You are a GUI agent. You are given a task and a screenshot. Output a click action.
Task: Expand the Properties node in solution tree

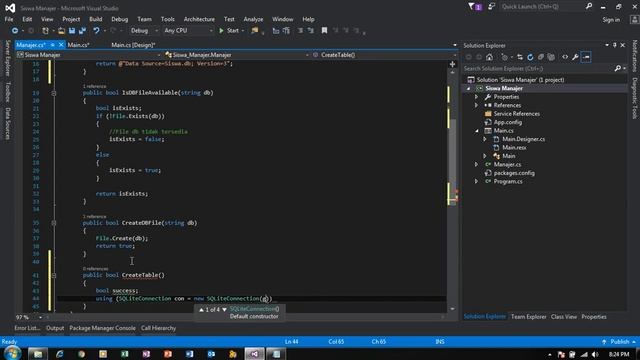coord(476,97)
